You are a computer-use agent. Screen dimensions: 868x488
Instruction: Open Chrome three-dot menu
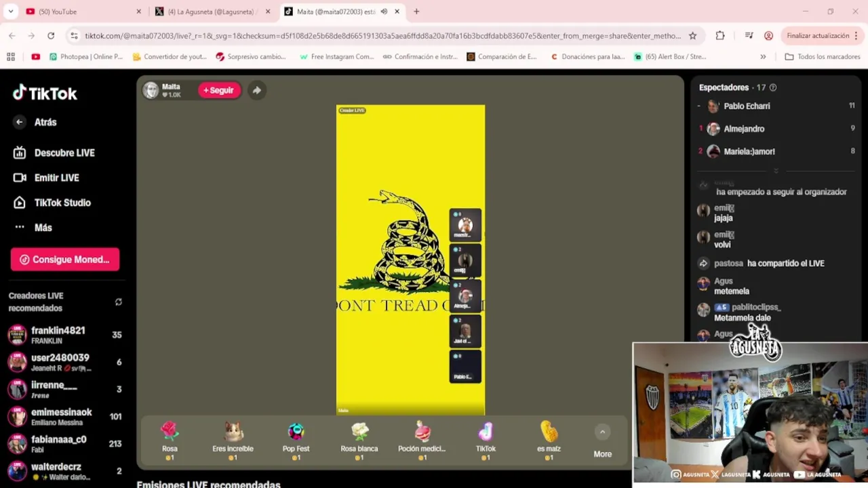point(856,36)
